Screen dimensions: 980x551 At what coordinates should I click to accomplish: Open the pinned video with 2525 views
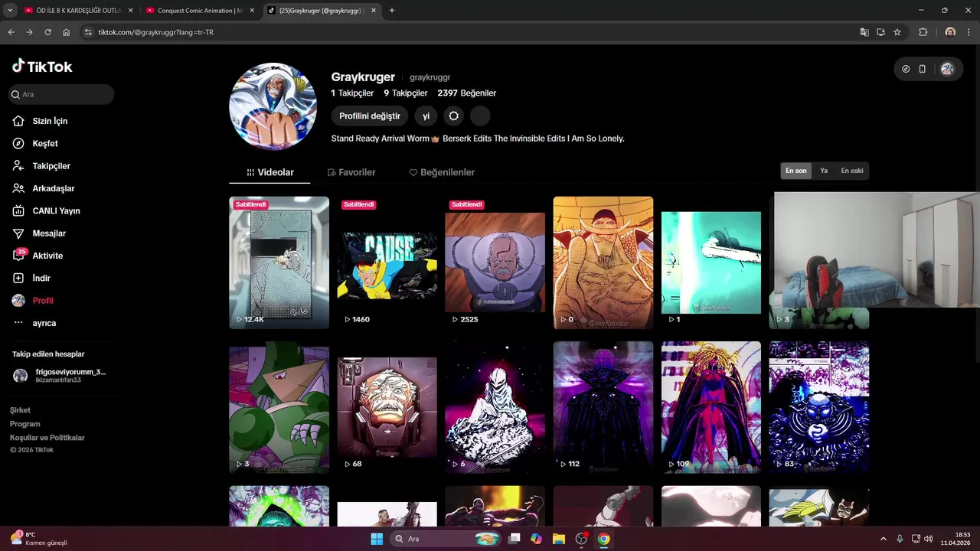tap(495, 262)
